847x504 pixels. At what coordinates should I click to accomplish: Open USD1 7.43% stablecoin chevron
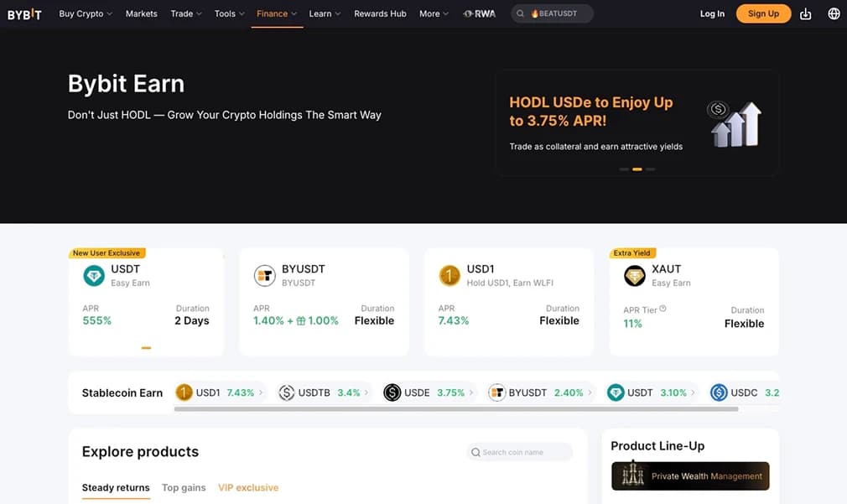point(261,392)
